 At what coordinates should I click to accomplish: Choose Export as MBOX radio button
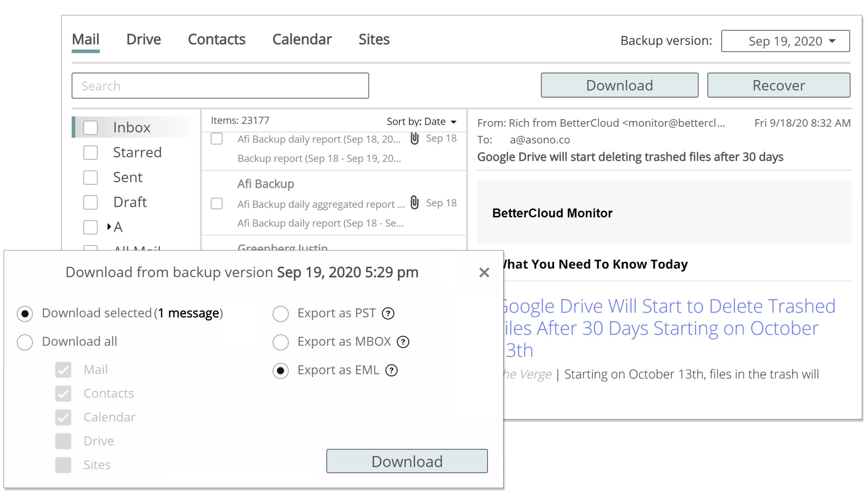[281, 342]
